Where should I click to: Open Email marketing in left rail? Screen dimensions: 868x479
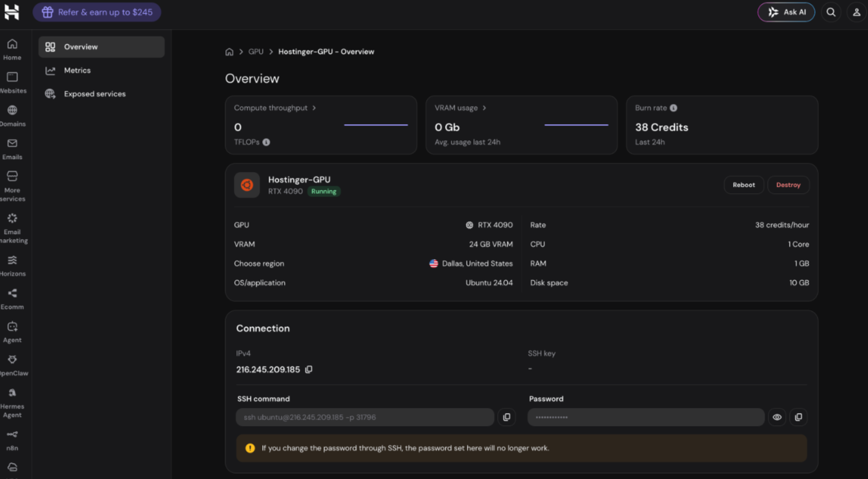12,228
